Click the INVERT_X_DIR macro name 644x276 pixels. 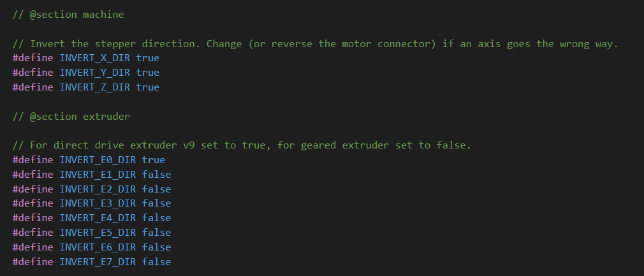coord(95,58)
